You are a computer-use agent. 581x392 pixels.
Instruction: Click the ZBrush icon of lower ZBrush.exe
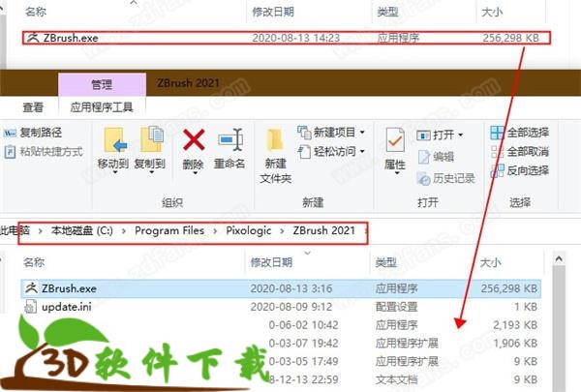point(31,287)
